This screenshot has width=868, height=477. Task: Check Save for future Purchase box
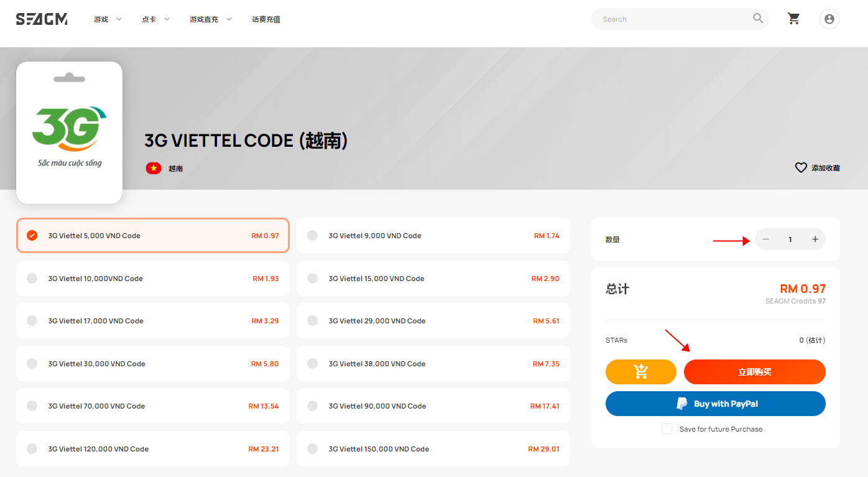click(667, 429)
